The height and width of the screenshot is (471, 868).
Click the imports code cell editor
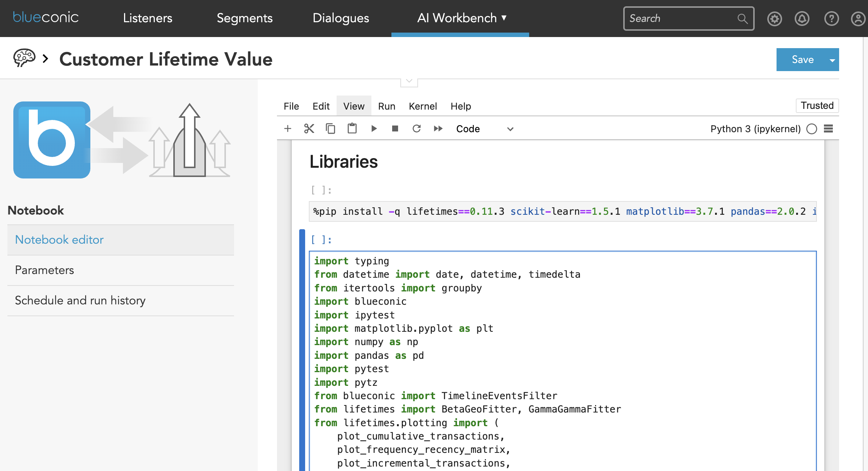pyautogui.click(x=562, y=361)
